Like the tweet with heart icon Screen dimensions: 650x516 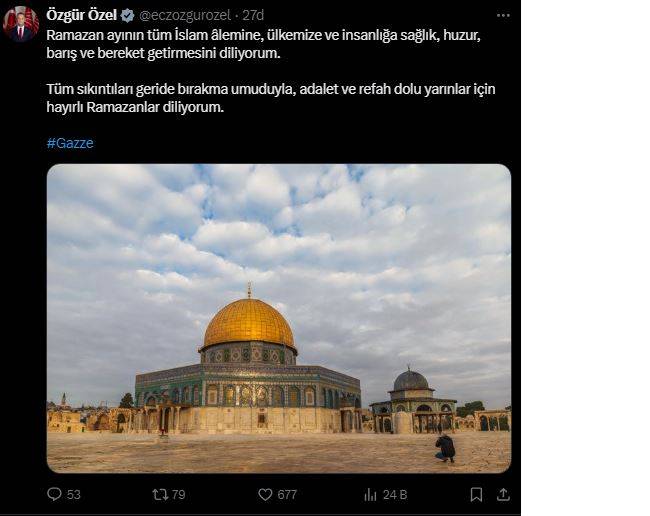click(x=265, y=494)
